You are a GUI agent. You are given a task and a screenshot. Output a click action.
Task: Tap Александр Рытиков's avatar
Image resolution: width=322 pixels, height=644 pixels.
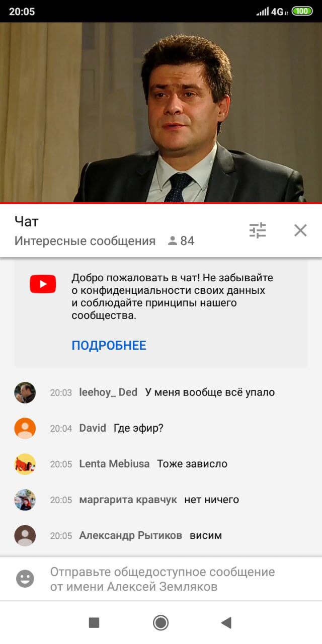(x=25, y=535)
